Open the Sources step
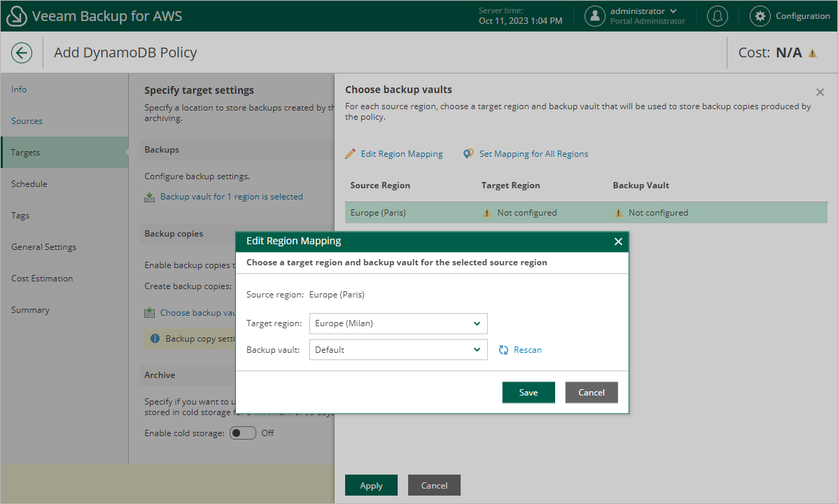 (x=27, y=121)
